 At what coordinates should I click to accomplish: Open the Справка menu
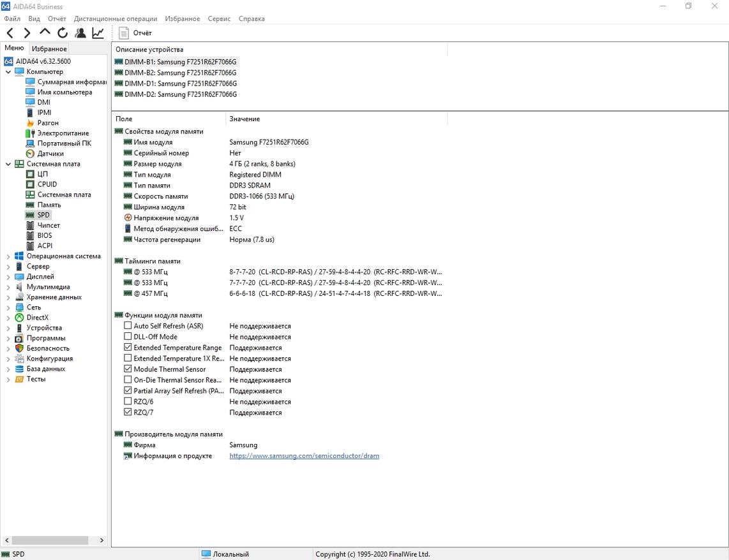(x=252, y=18)
